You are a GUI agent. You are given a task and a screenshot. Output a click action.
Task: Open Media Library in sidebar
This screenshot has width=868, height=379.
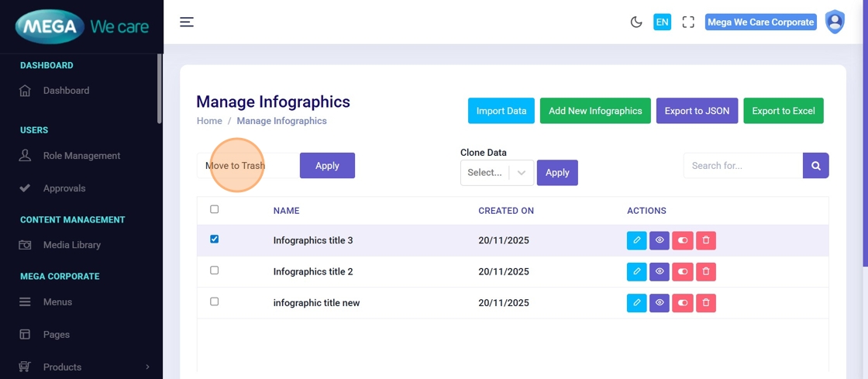tap(72, 245)
